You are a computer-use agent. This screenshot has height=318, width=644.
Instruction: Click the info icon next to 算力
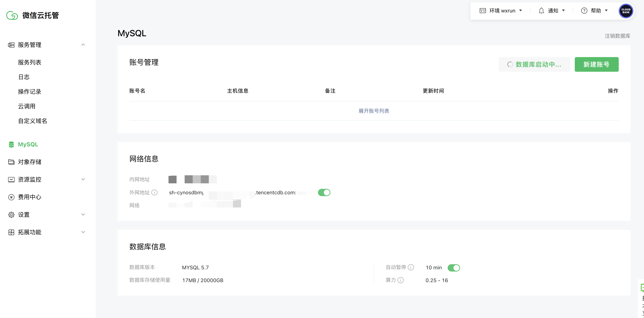pos(401,280)
